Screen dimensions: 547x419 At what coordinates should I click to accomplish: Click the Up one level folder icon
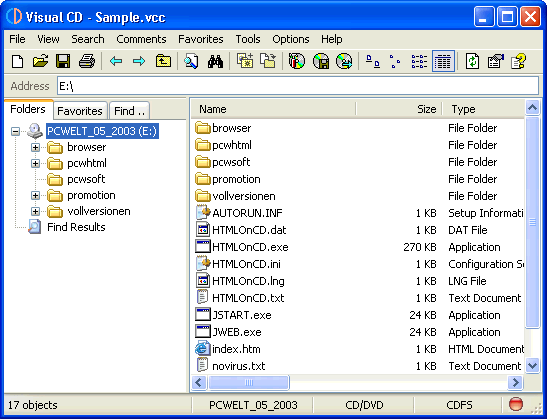point(163,61)
